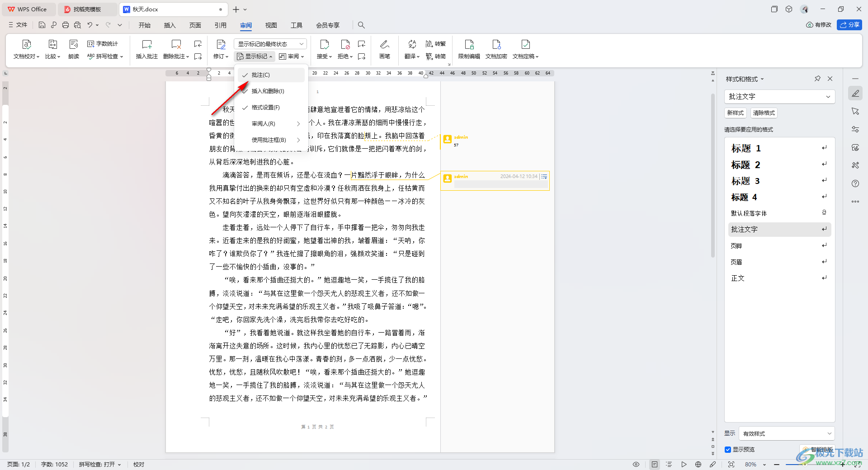
Task: Open the search magnifier in ribbon tabs
Action: tap(361, 25)
